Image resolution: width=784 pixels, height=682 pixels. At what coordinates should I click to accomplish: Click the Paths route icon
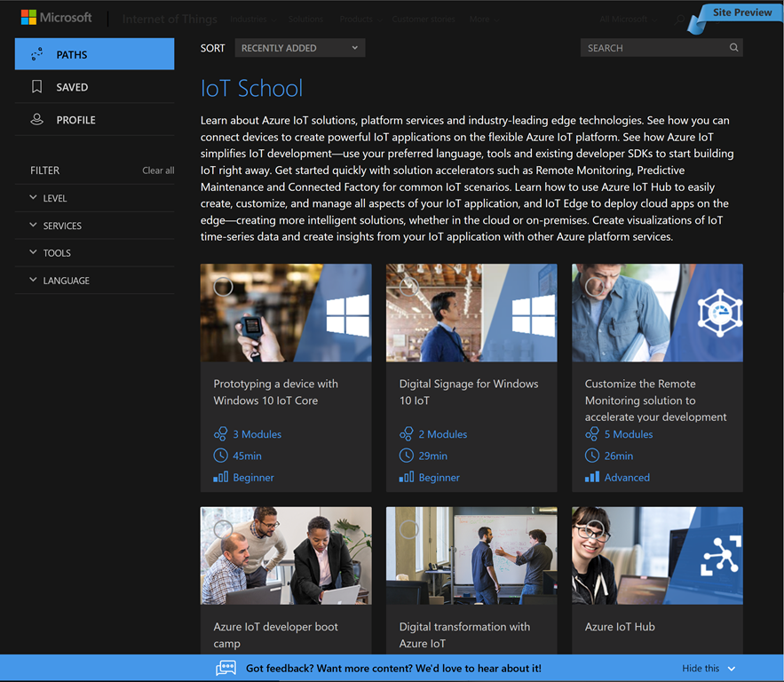[36, 55]
